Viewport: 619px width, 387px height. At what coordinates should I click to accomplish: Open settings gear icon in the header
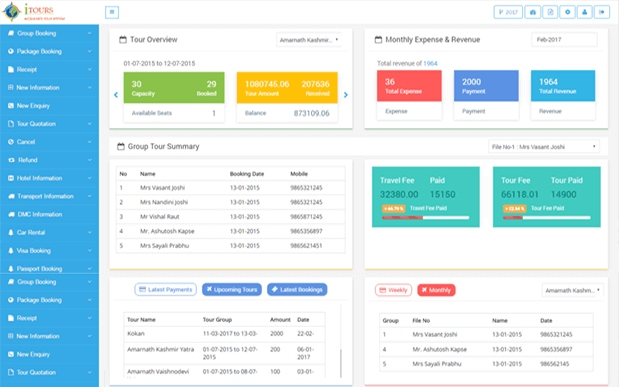point(567,12)
